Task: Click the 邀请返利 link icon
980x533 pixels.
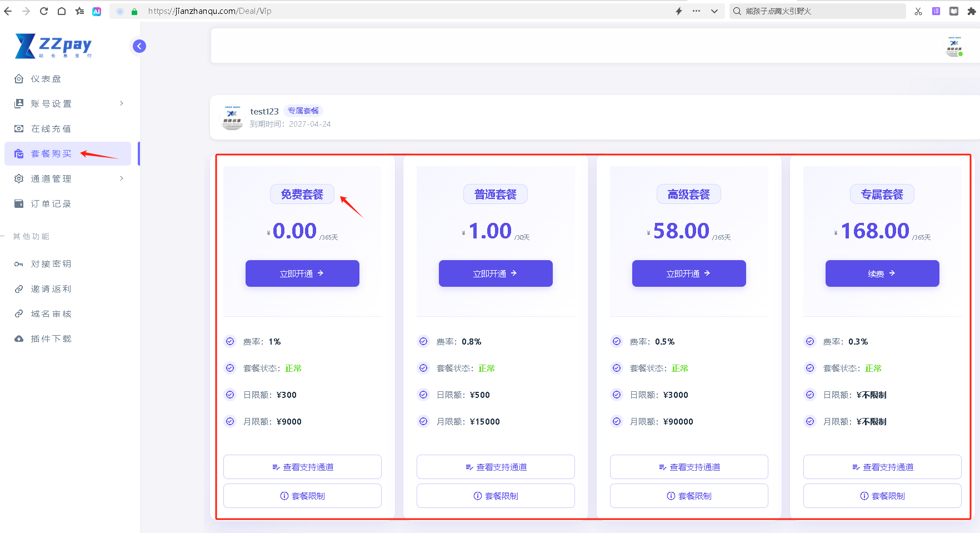Action: point(19,289)
